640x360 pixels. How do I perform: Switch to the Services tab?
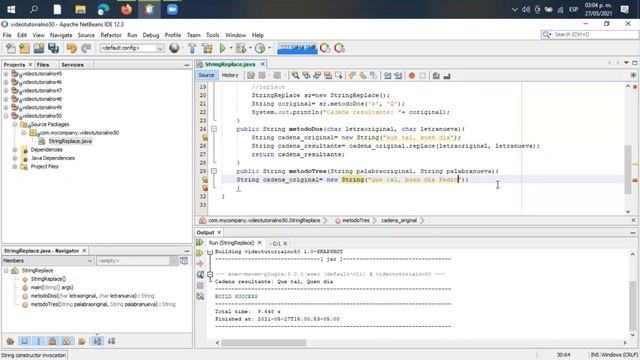coord(73,64)
